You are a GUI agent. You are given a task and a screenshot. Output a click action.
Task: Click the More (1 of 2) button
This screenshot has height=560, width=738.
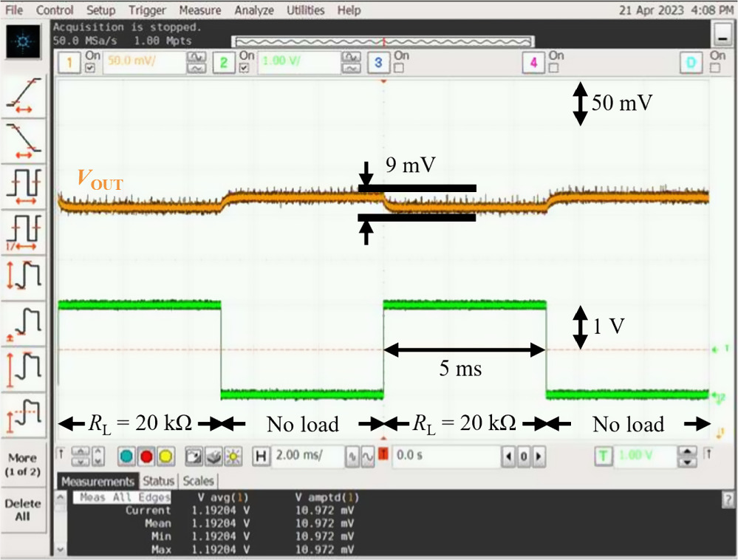tap(23, 465)
